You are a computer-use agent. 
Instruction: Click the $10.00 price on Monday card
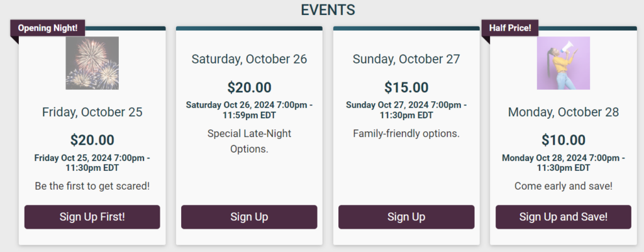click(x=563, y=140)
